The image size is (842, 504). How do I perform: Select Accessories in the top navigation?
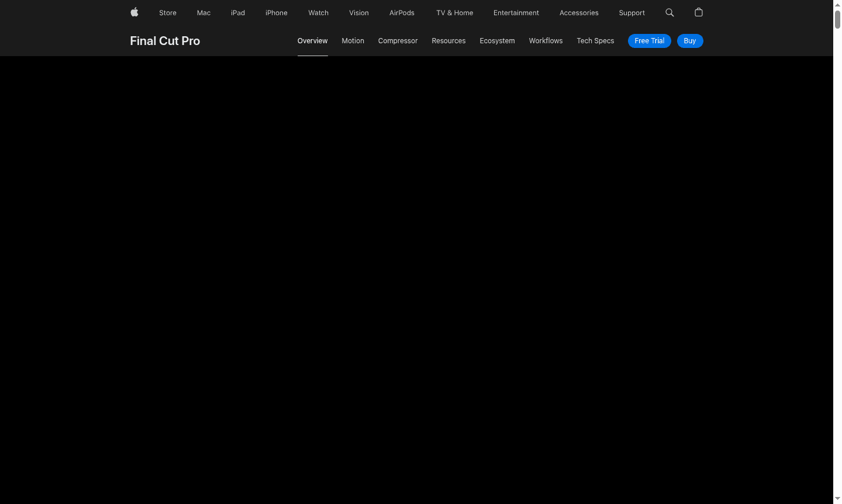[x=579, y=12]
